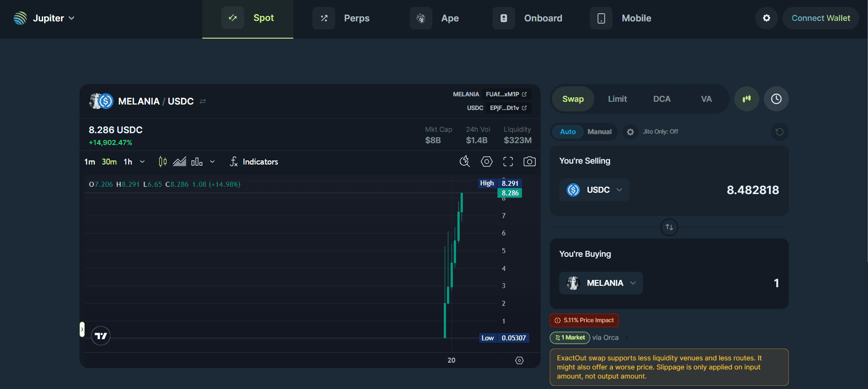The image size is (868, 389).
Task: Select Manual slippage mode
Action: coord(599,132)
